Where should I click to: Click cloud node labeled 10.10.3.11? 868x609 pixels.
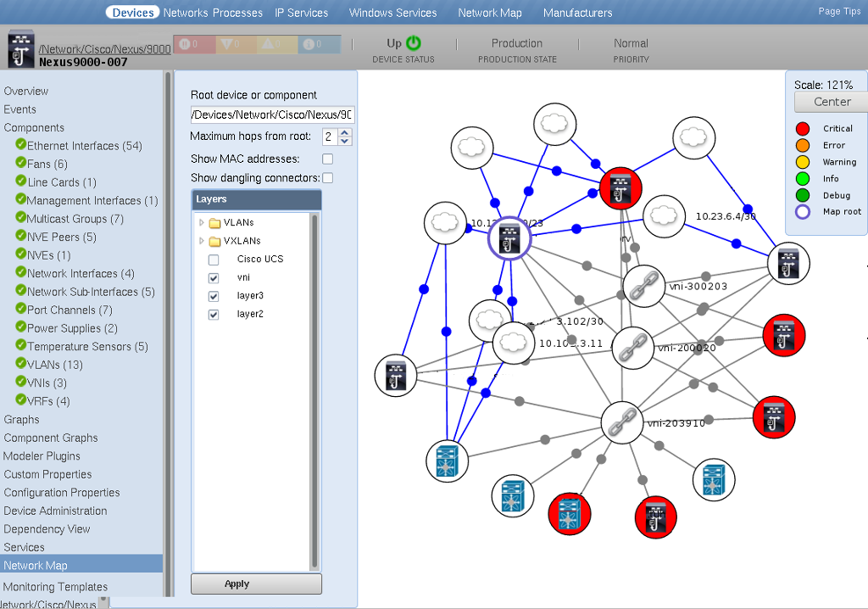tap(513, 343)
